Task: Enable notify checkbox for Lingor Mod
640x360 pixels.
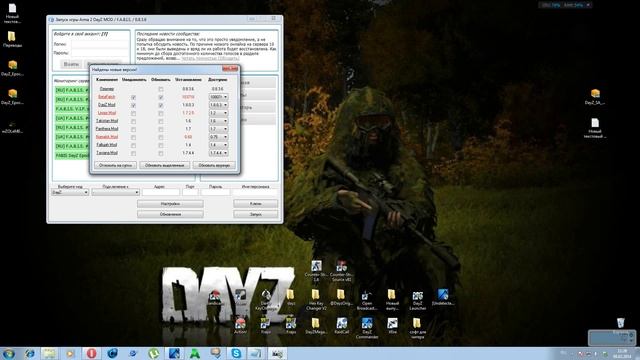Action: [x=133, y=113]
